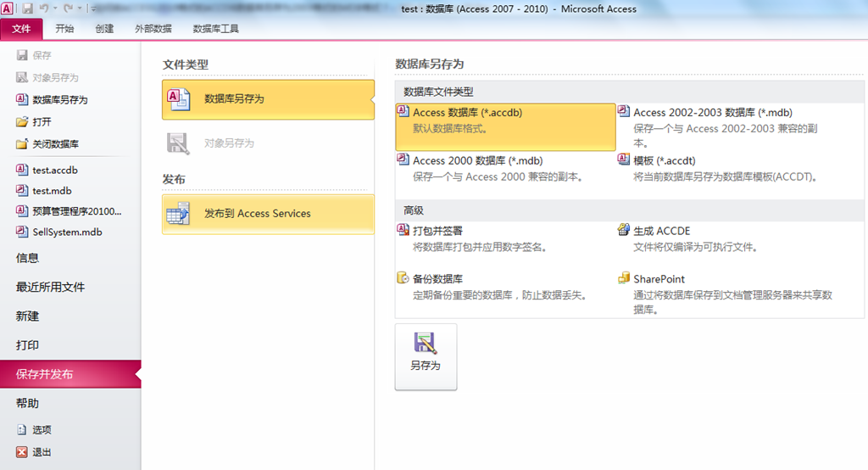Click the Access application icon in title bar
The image size is (868, 470).
coord(7,8)
